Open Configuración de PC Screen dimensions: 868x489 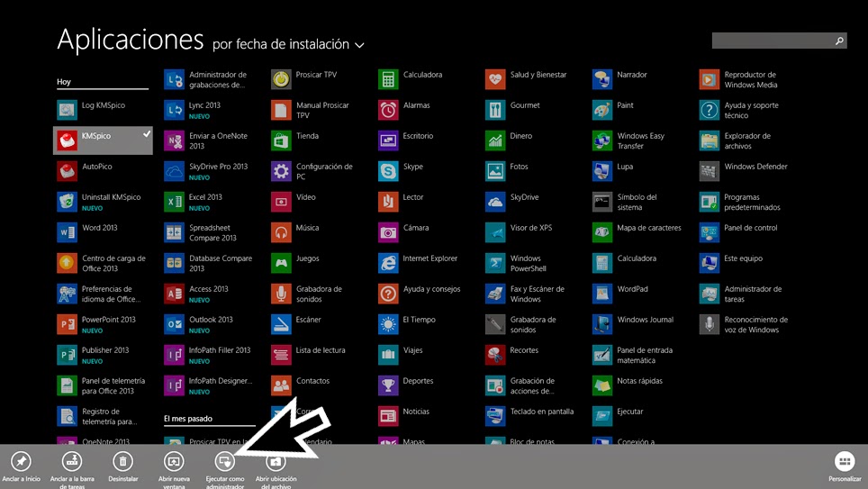pos(312,171)
